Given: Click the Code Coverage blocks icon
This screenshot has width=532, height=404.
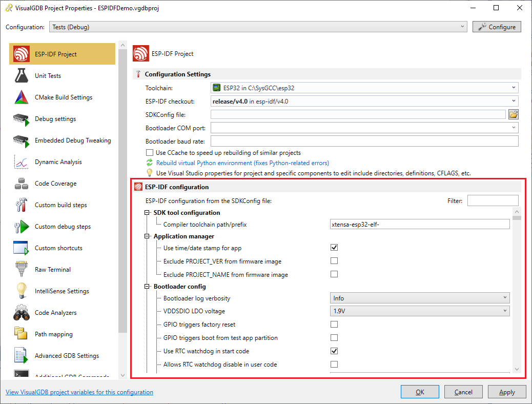Looking at the screenshot, I should tap(22, 184).
